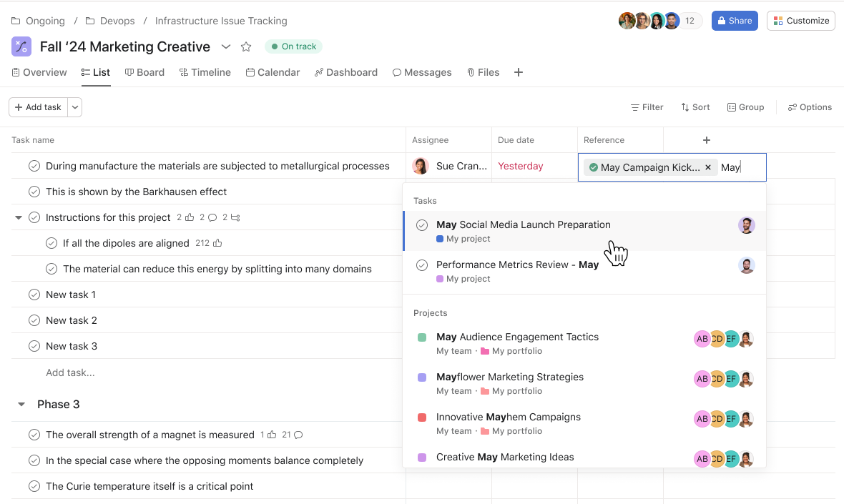Complete the Barkhausen effect task
This screenshot has height=504, width=844.
34,192
